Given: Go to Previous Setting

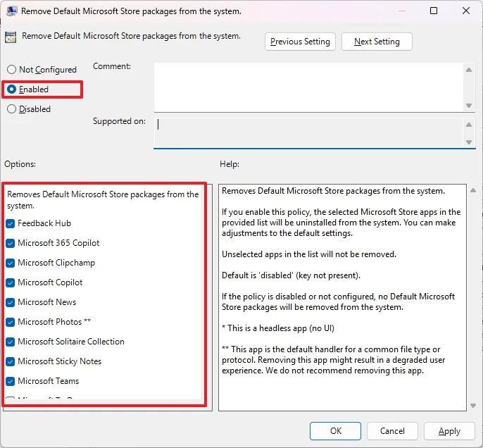Looking at the screenshot, I should (300, 42).
